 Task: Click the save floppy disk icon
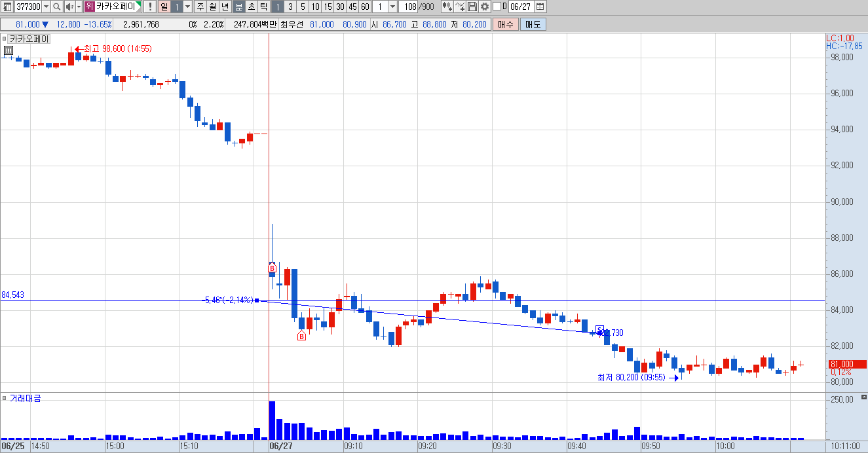coord(472,7)
